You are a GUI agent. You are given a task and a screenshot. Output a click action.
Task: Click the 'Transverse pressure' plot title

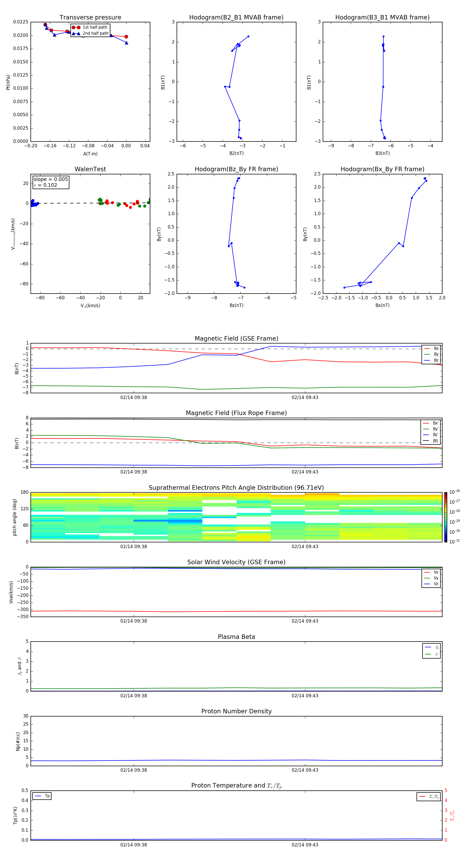[90, 18]
